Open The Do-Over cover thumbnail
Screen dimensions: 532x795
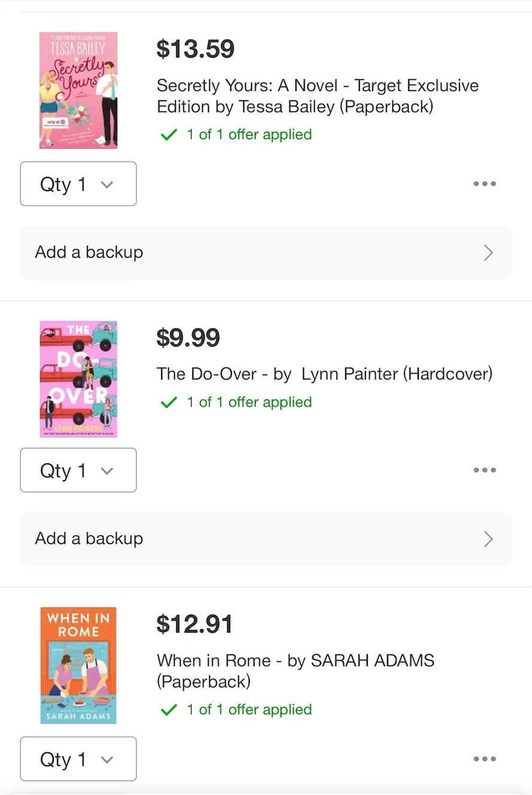78,379
